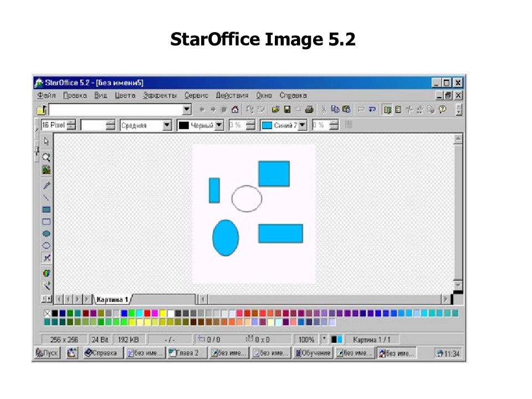
Task: Select the unfilled rectangle tool
Action: pos(47,222)
